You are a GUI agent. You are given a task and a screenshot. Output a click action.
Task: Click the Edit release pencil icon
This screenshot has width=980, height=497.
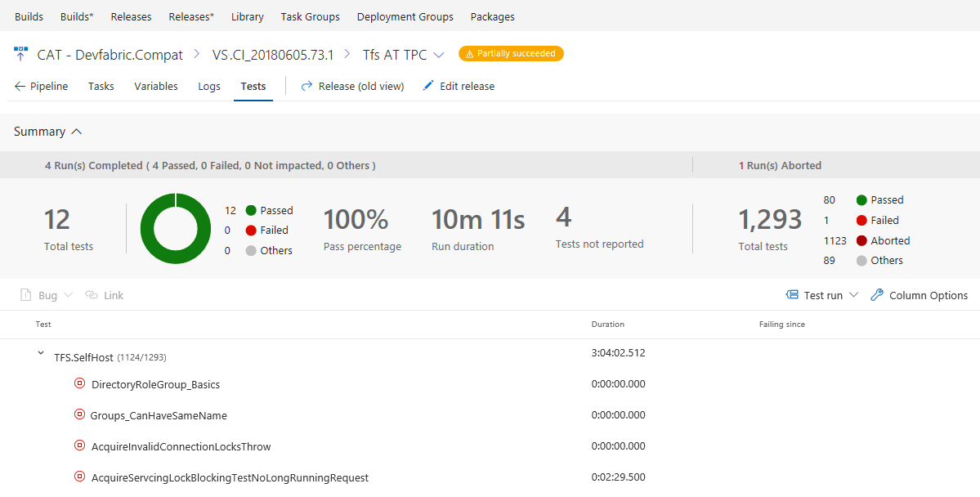point(428,86)
